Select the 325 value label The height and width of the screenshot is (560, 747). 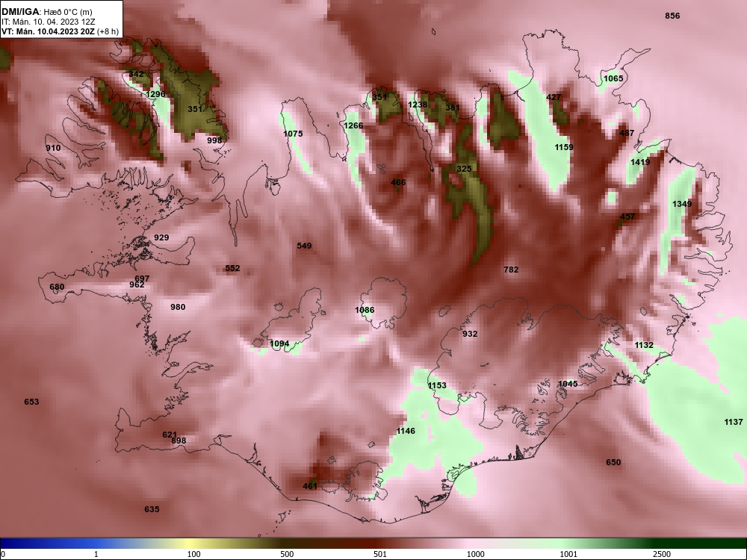(x=464, y=169)
